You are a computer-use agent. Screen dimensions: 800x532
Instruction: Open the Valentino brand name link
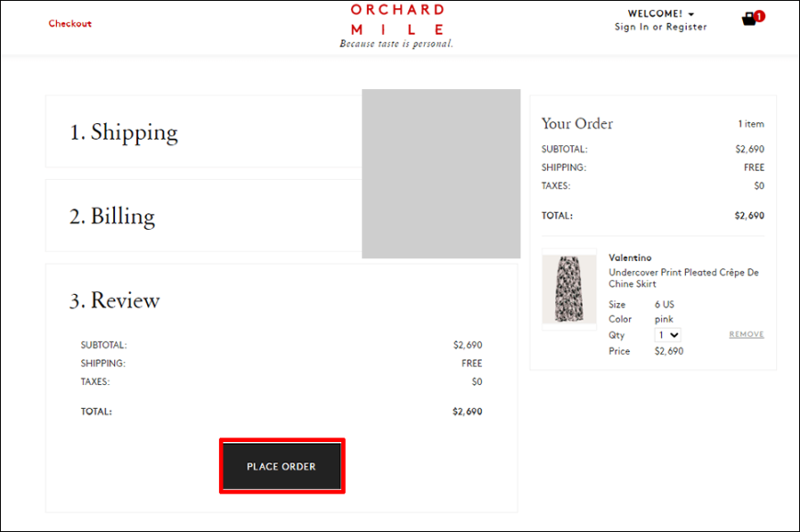(630, 258)
